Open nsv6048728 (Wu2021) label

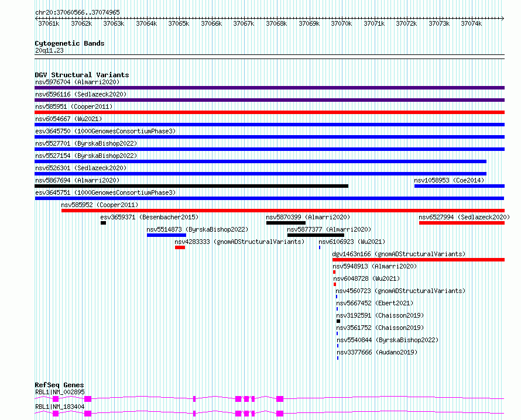366,278
